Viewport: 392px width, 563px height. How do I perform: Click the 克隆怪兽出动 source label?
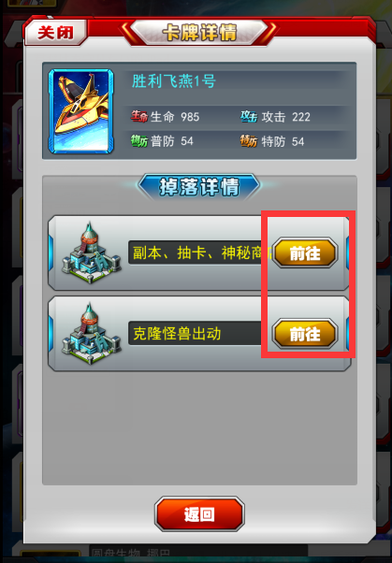(x=177, y=334)
